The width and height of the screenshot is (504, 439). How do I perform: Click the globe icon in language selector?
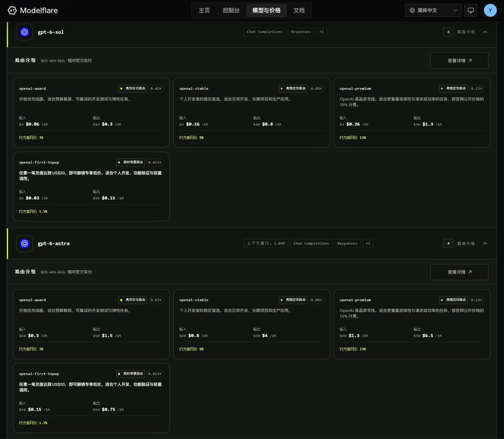412,10
